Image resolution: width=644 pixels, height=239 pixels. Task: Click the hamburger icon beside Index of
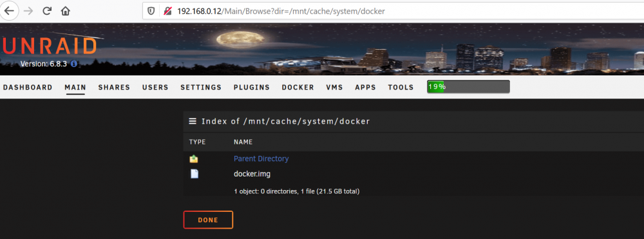coord(192,121)
